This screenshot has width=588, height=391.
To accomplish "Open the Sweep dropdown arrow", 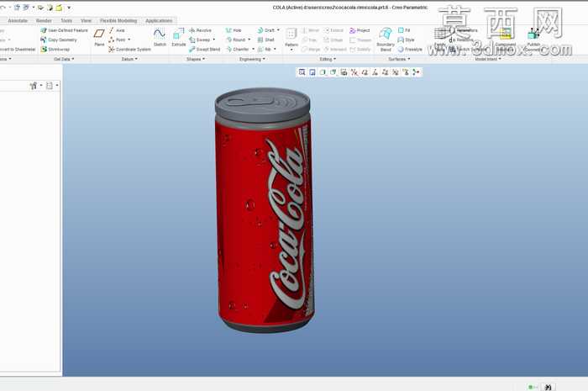I will click(214, 40).
